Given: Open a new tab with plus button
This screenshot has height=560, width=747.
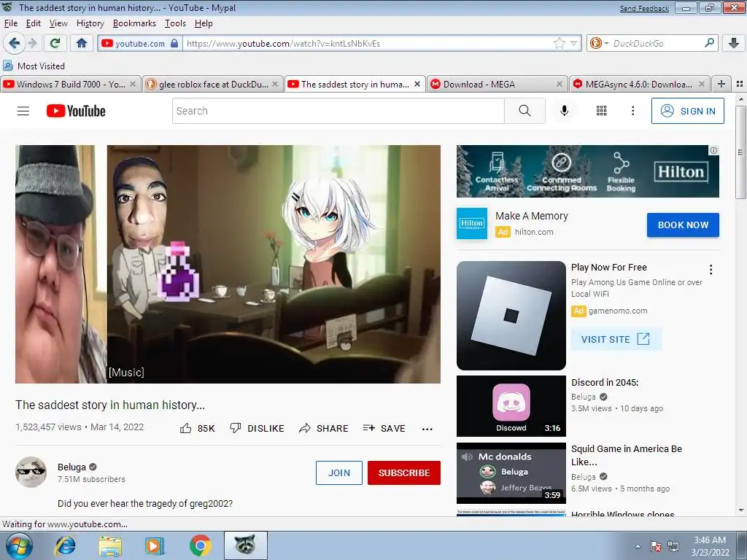Looking at the screenshot, I should point(721,84).
